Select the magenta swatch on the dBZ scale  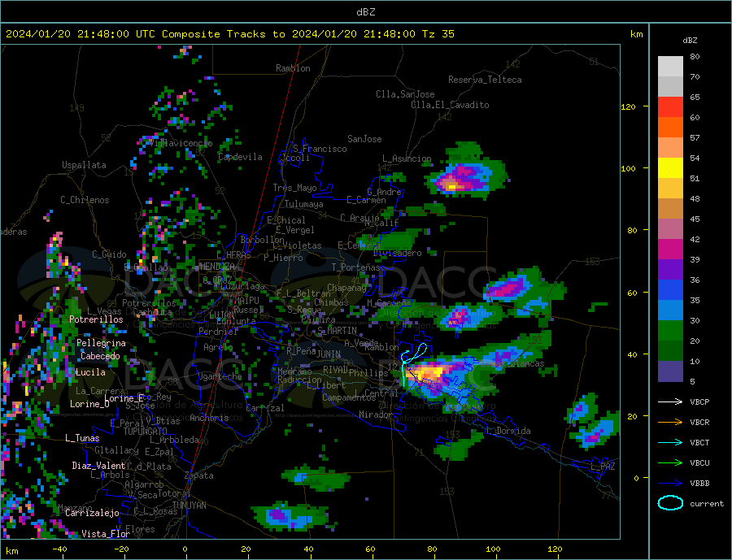(670, 250)
